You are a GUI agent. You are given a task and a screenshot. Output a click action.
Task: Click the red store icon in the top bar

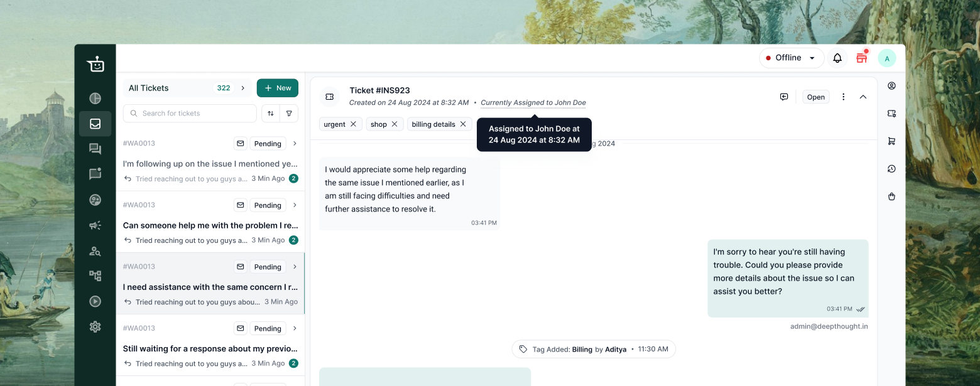[x=862, y=58]
